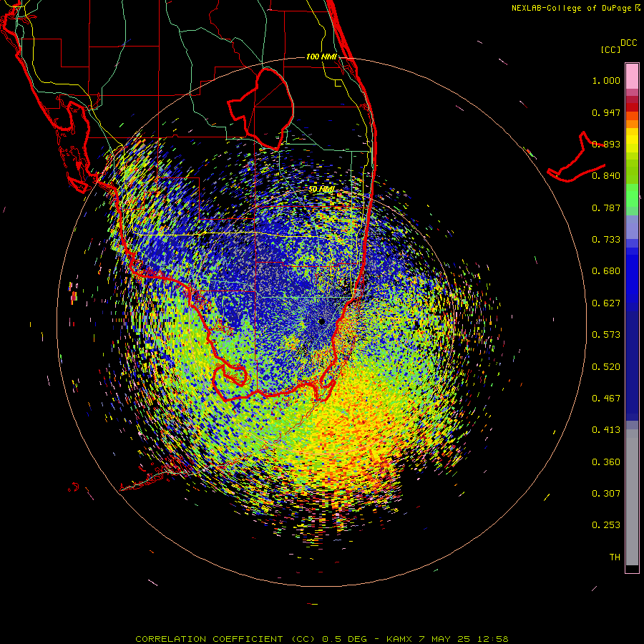Click the gray bottom segment of color bar
The height and width of the screenshot is (644, 644).
click(632, 497)
